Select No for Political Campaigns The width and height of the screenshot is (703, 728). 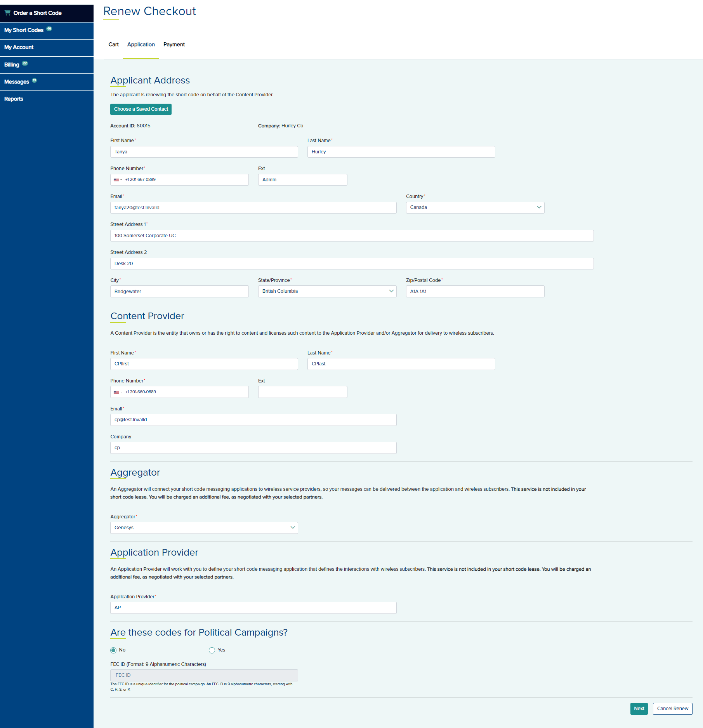click(x=113, y=650)
